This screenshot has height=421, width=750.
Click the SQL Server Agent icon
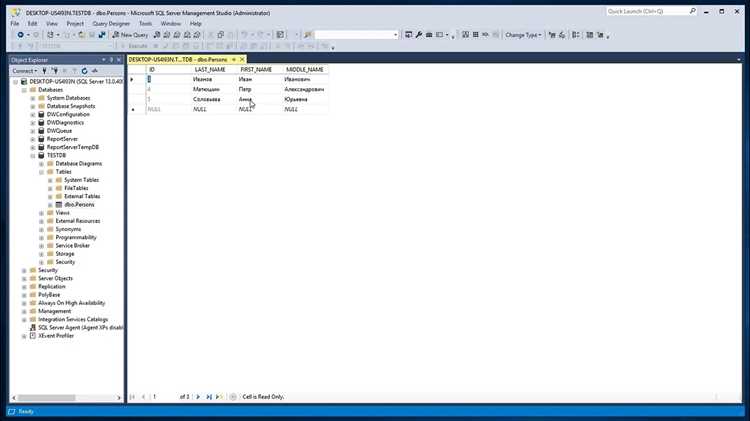click(x=33, y=328)
